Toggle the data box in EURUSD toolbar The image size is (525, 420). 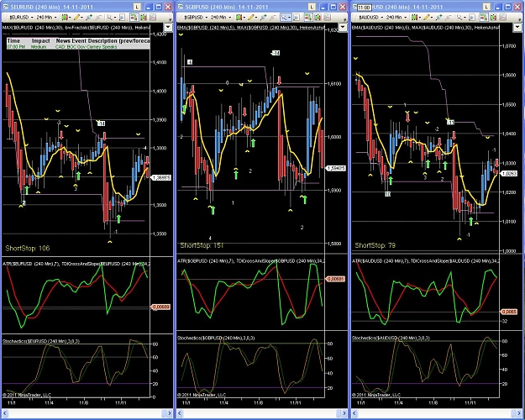122,17
